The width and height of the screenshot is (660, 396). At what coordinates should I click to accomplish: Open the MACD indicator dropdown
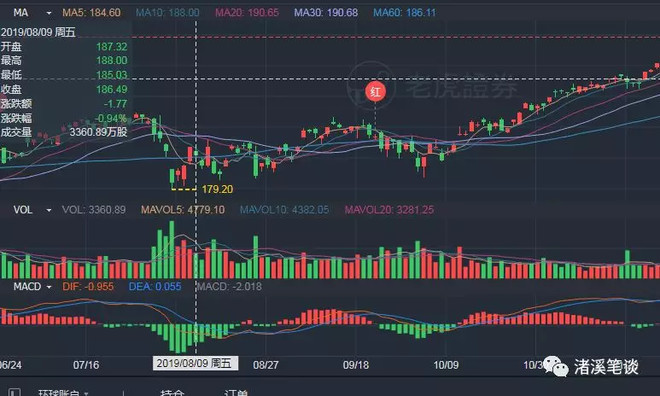pos(48,287)
